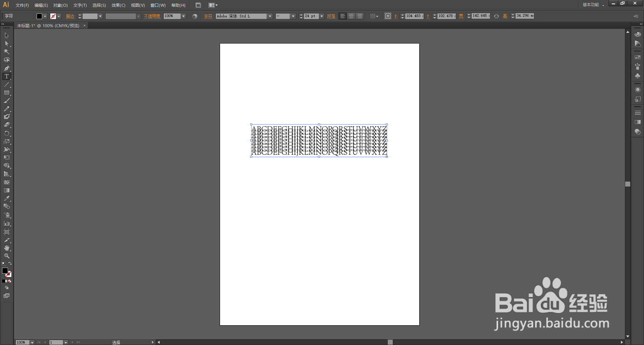Open the 对象(O) menu
The height and width of the screenshot is (345, 644).
pos(60,5)
